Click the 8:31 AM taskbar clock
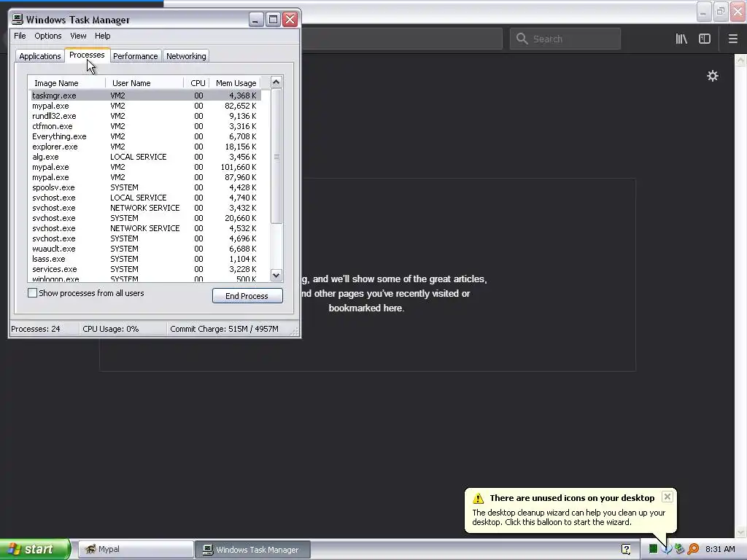 coord(720,549)
